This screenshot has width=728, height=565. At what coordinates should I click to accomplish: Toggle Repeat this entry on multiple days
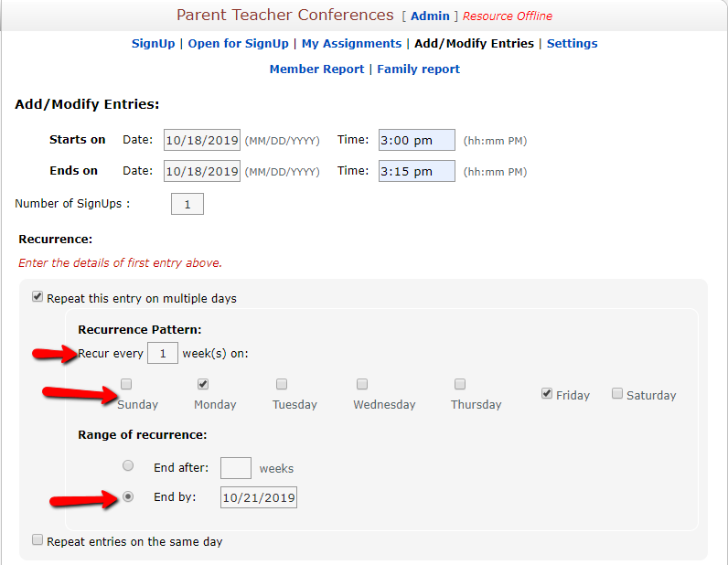tap(37, 296)
